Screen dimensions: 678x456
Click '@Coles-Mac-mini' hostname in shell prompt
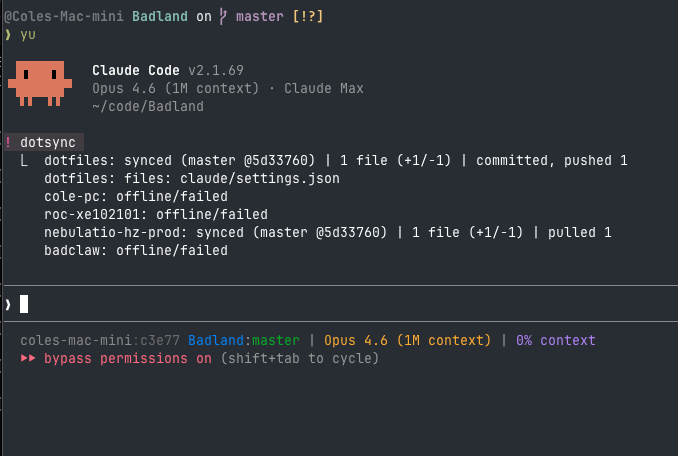point(64,16)
